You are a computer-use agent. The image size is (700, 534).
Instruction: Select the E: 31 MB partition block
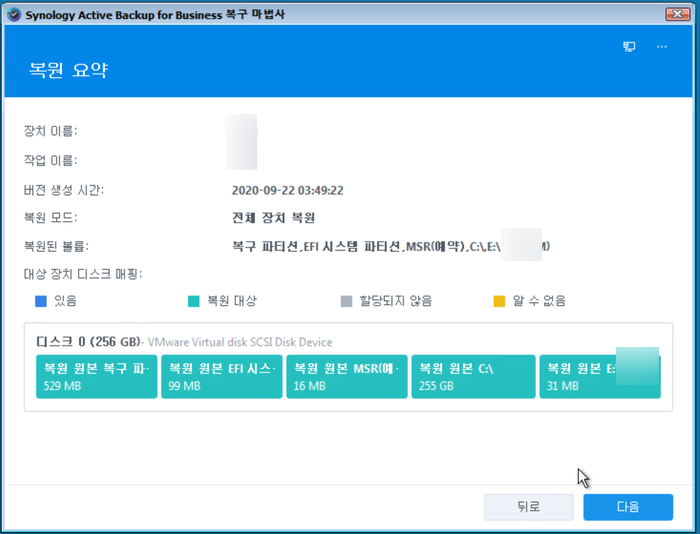click(x=600, y=376)
